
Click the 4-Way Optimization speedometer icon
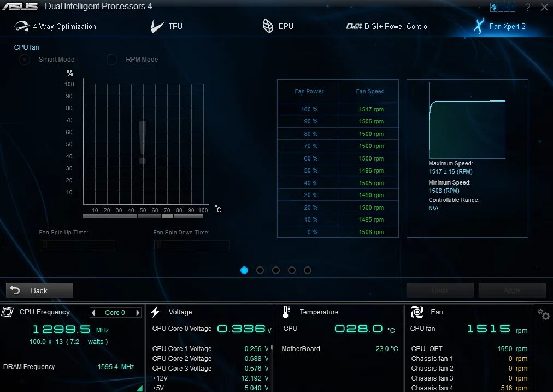pos(21,26)
